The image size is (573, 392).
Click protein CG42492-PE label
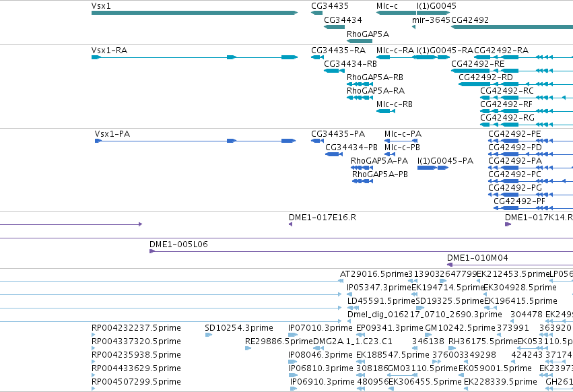[514, 134]
